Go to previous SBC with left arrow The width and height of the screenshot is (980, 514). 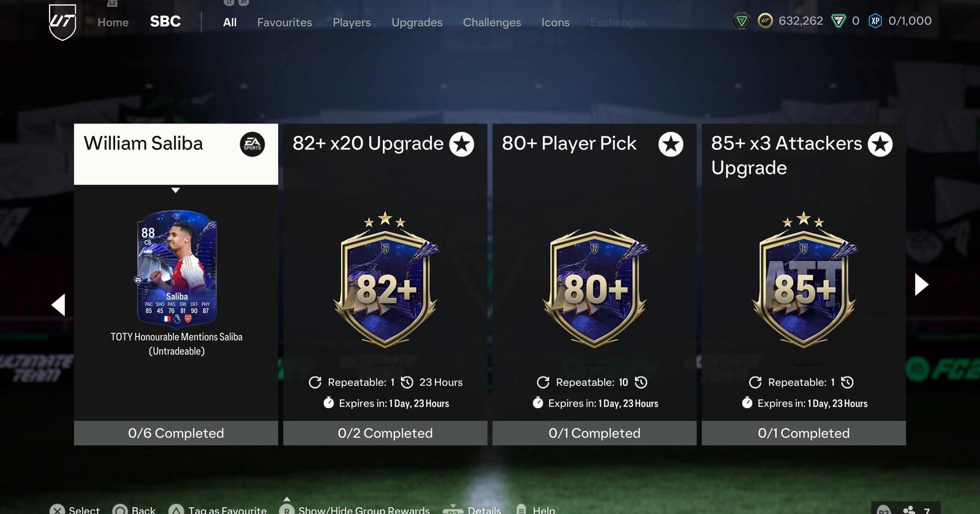(58, 305)
